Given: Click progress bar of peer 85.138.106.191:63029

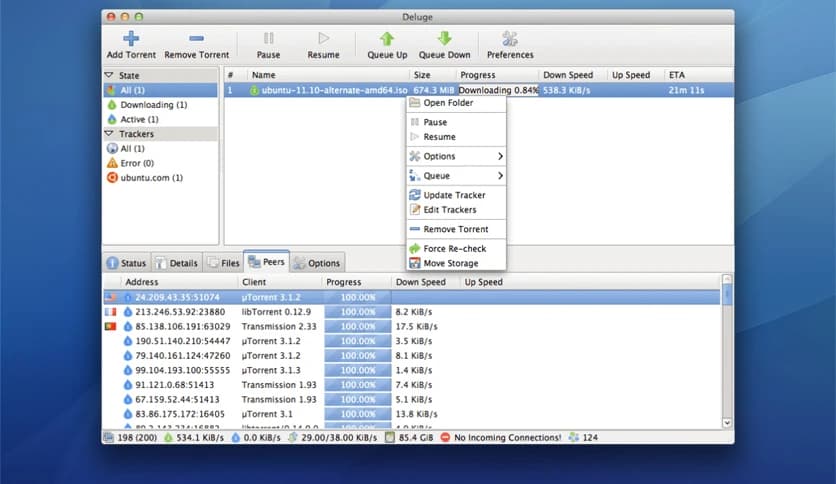Looking at the screenshot, I should click(358, 326).
